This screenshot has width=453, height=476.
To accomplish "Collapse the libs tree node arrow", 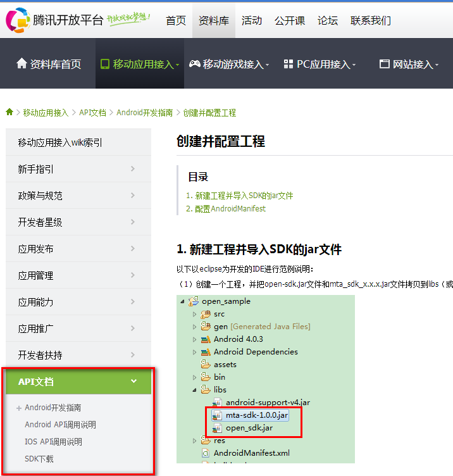I will point(194,390).
